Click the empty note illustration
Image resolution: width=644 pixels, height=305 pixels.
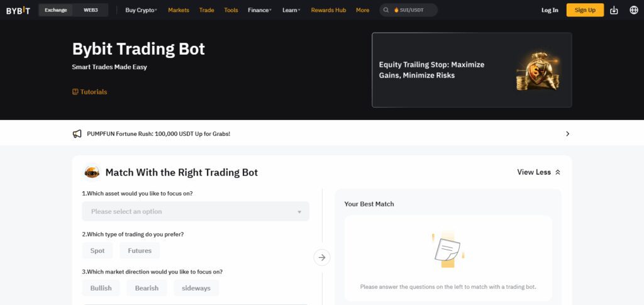pos(448,250)
